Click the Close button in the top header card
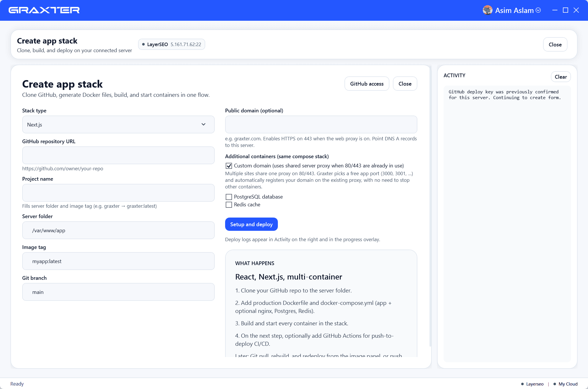Image resolution: width=588 pixels, height=389 pixels. [555, 44]
